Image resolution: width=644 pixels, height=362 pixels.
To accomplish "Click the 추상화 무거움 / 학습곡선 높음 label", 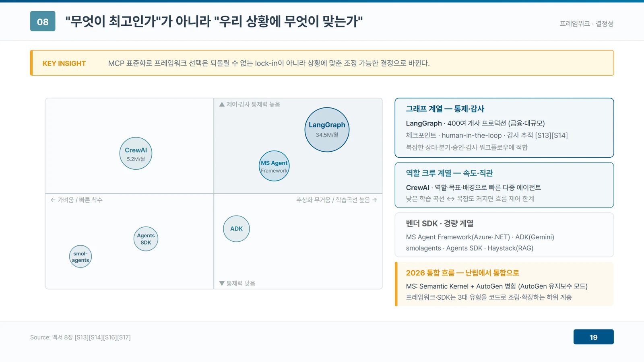I will (x=336, y=200).
